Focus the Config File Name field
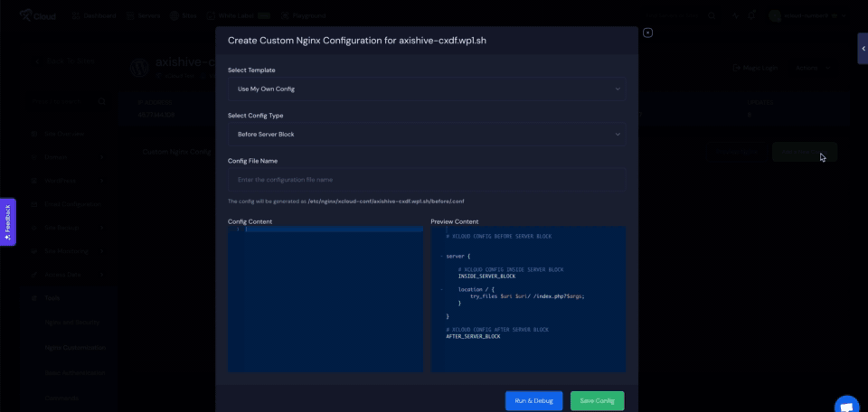Viewport: 868px width, 412px height. [x=427, y=180]
